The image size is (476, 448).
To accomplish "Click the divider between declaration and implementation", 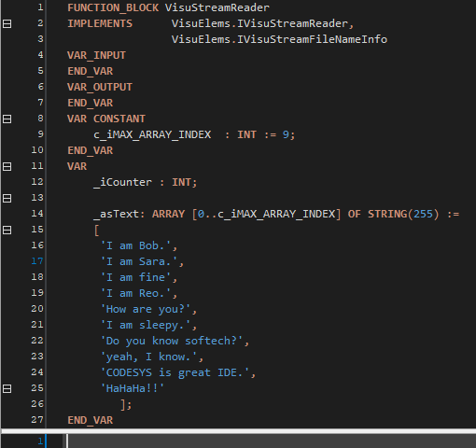I will point(239,431).
